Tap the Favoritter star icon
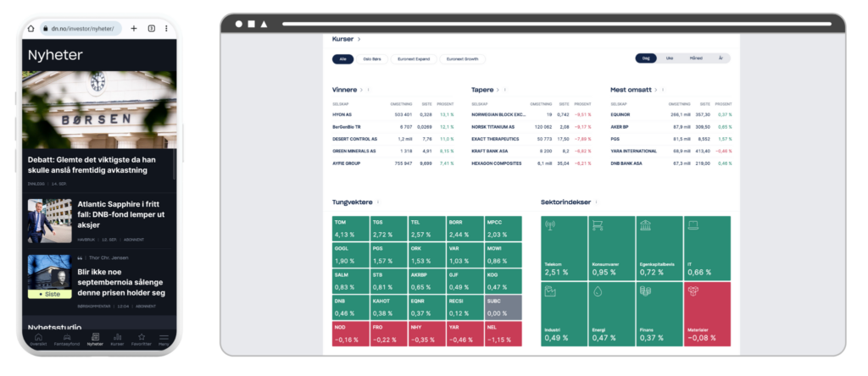This screenshot has width=868, height=376. [x=142, y=336]
